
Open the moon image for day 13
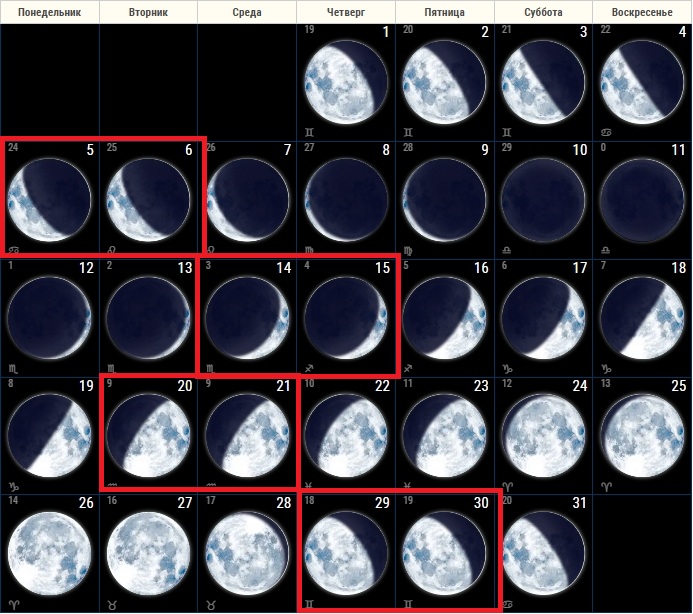[x=148, y=318]
